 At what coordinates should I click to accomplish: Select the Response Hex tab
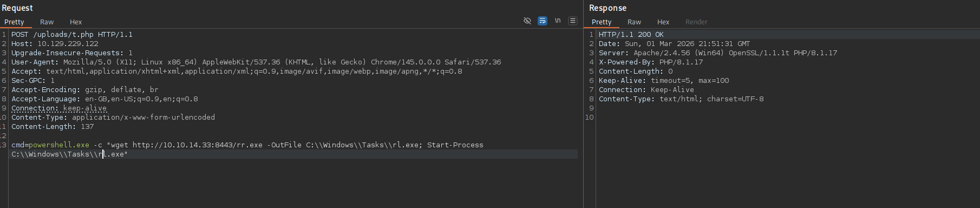tap(663, 22)
